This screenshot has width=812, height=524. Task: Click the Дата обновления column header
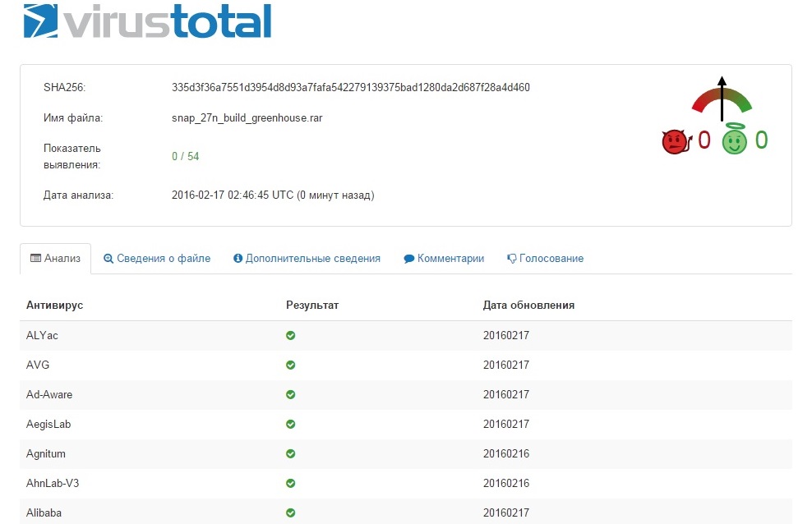(x=528, y=306)
